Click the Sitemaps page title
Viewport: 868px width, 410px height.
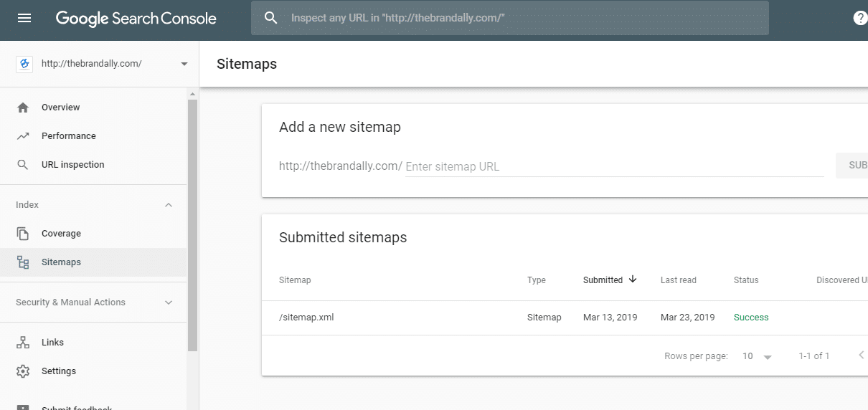point(247,64)
